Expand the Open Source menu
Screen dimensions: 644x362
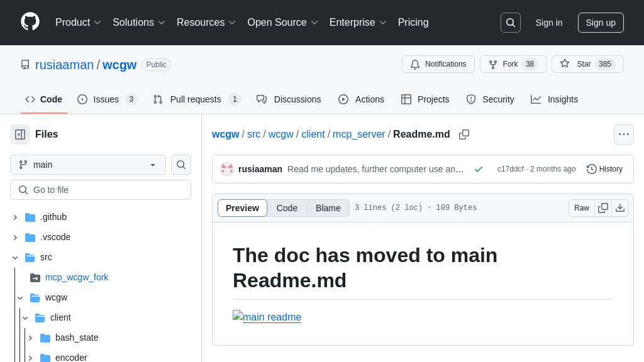[x=282, y=22]
